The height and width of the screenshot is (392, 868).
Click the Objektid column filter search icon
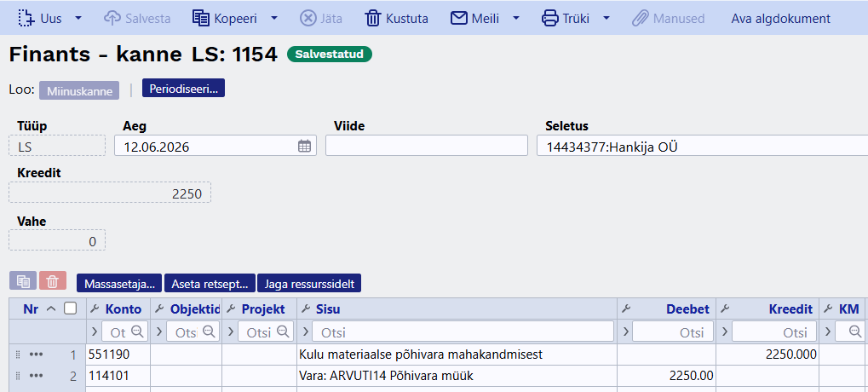209,331
